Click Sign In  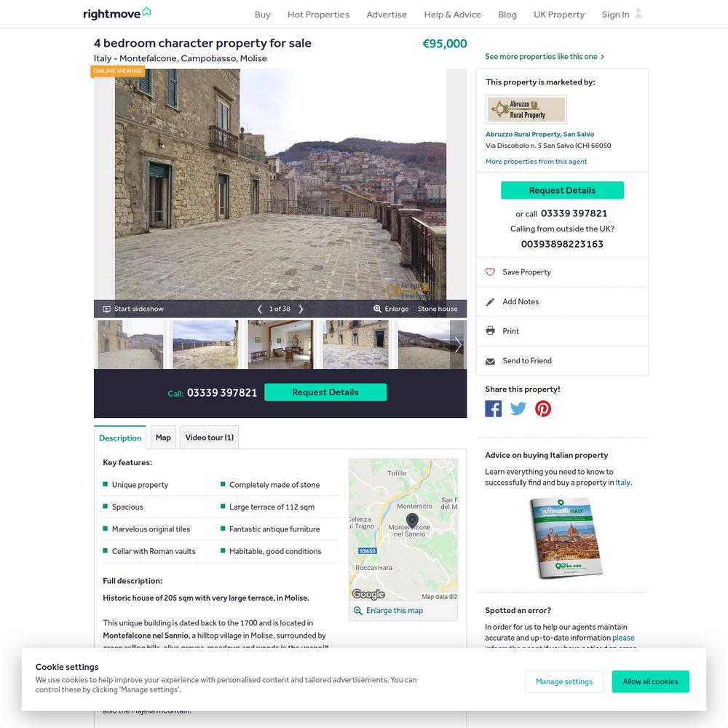tap(615, 15)
